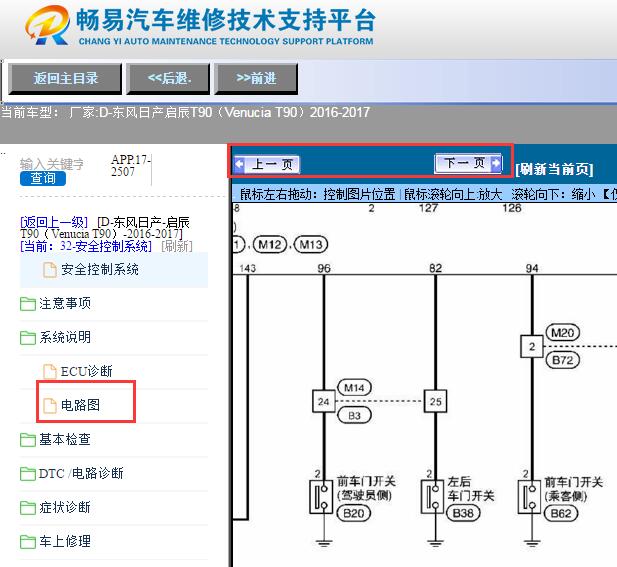Click the APP.17-2507 version text
This screenshot has height=567, width=617.
tap(130, 166)
